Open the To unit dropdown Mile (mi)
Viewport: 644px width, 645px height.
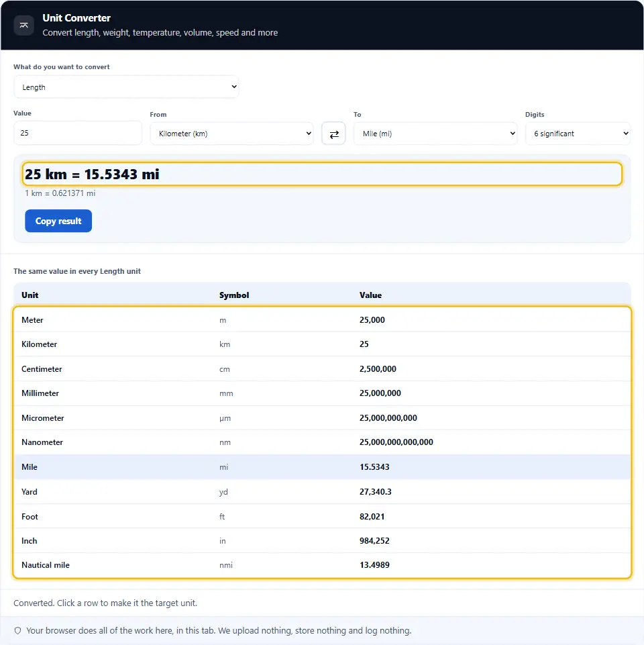click(x=435, y=134)
